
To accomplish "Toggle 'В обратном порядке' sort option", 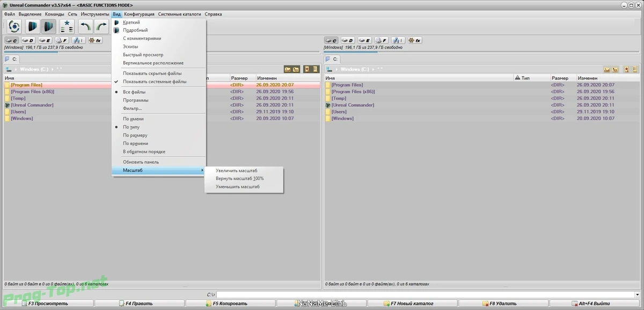I will (158, 152).
